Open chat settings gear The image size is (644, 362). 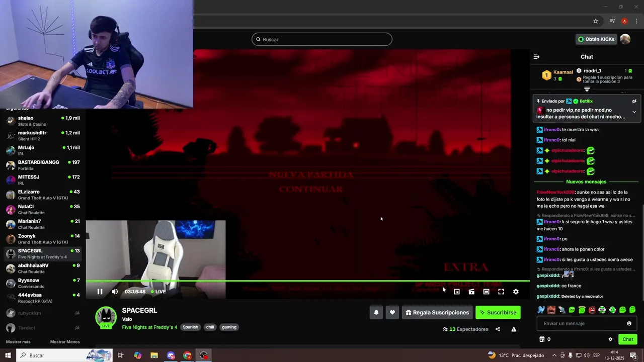point(610,339)
